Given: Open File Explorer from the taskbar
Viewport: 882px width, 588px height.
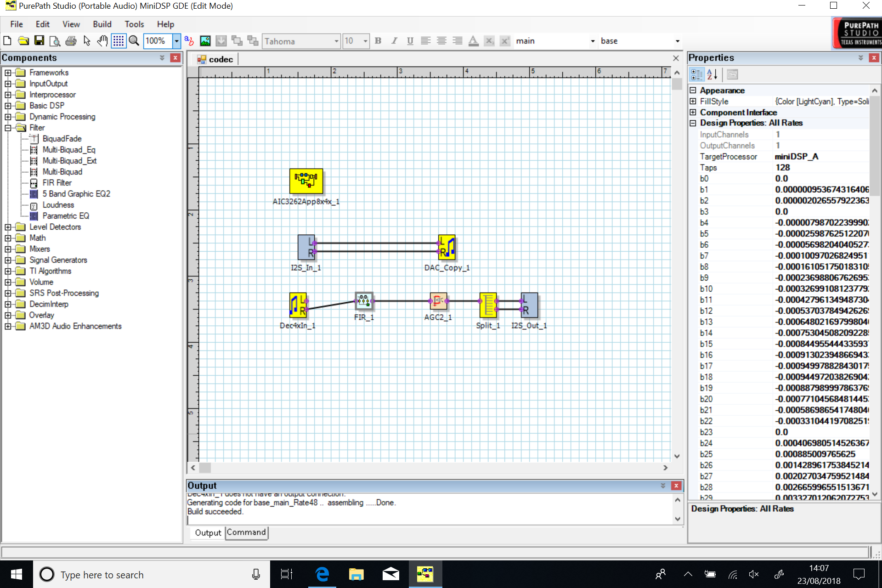Looking at the screenshot, I should (x=356, y=574).
